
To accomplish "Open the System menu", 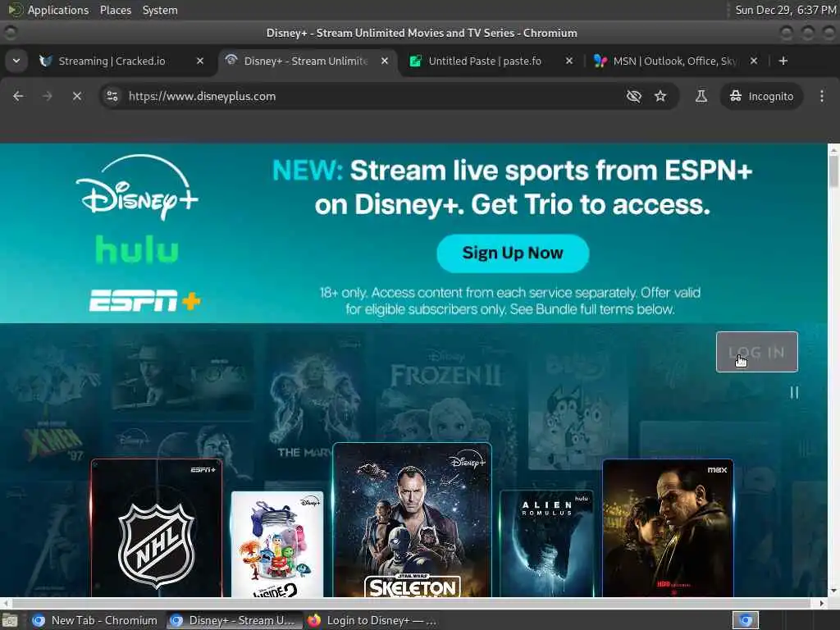I will [160, 10].
